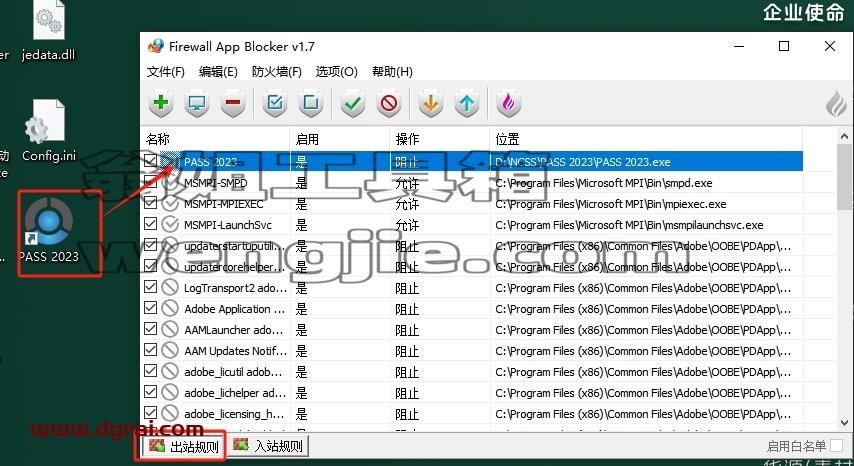
Task: Select the adobe_lichelper rule name
Action: click(234, 393)
